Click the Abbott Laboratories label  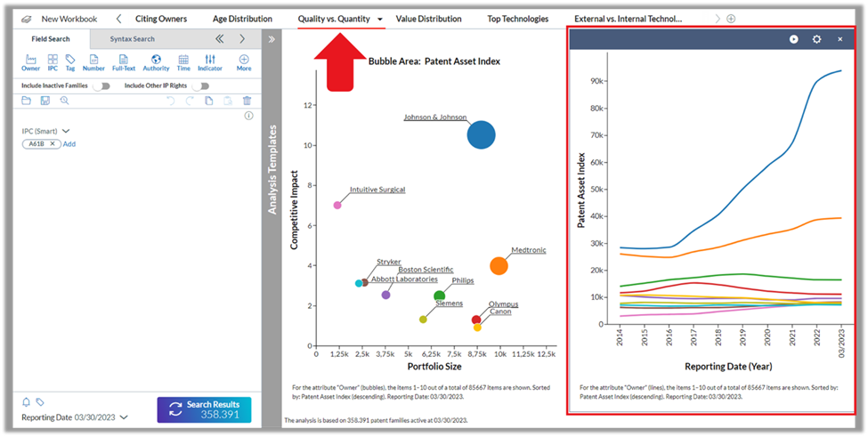[x=404, y=279]
